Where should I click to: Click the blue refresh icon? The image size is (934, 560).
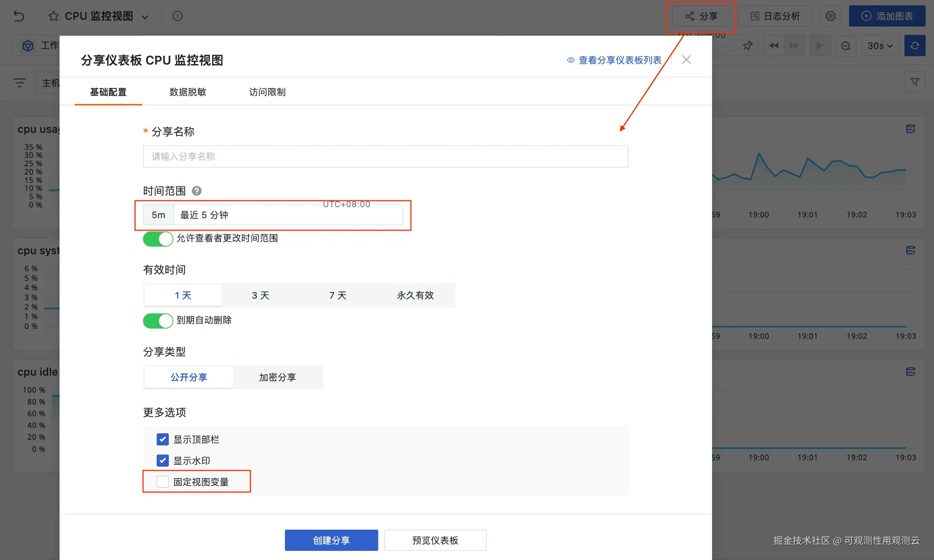coord(915,46)
